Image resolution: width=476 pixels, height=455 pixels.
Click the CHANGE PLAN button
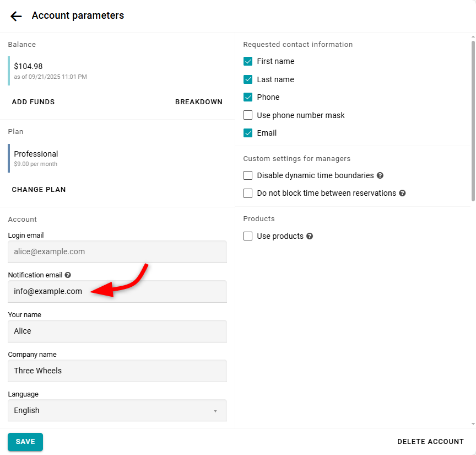coord(39,190)
